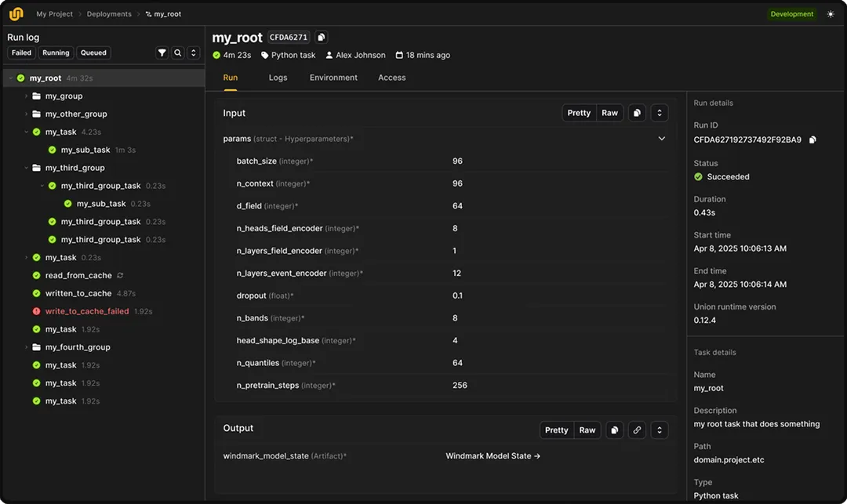The height and width of the screenshot is (504, 847).
Task: Open the run log filter icon
Action: point(162,53)
